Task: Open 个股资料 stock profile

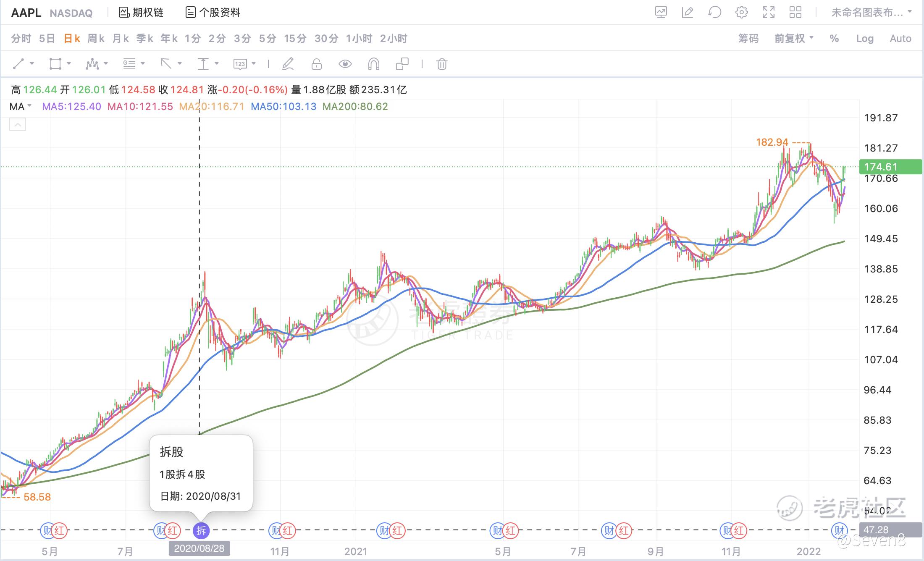Action: (213, 13)
